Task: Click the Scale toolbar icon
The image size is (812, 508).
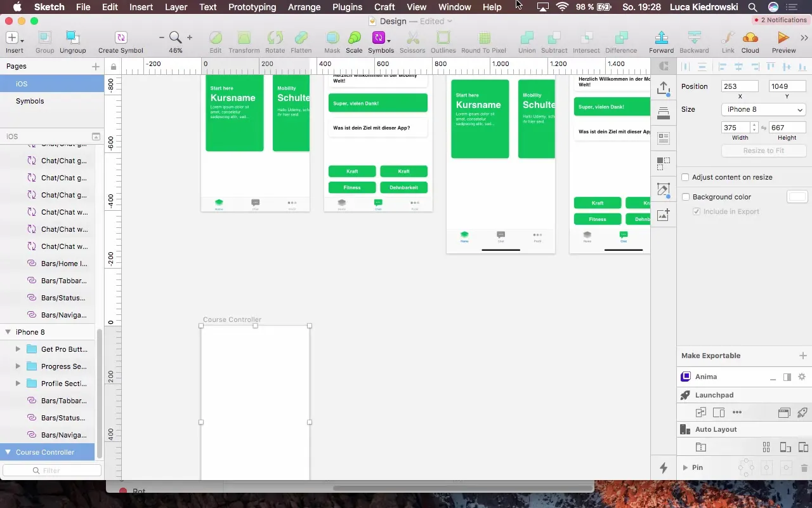Action: pos(354,38)
